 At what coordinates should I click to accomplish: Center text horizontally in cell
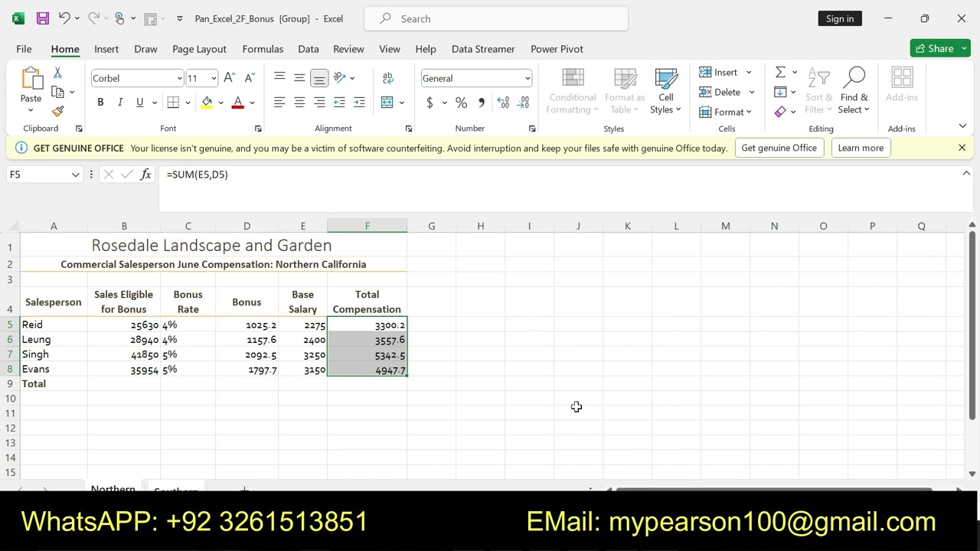pos(299,102)
